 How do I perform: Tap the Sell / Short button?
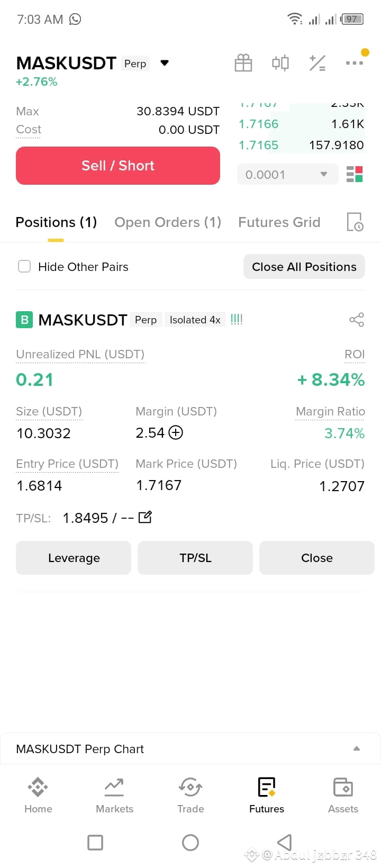point(118,166)
